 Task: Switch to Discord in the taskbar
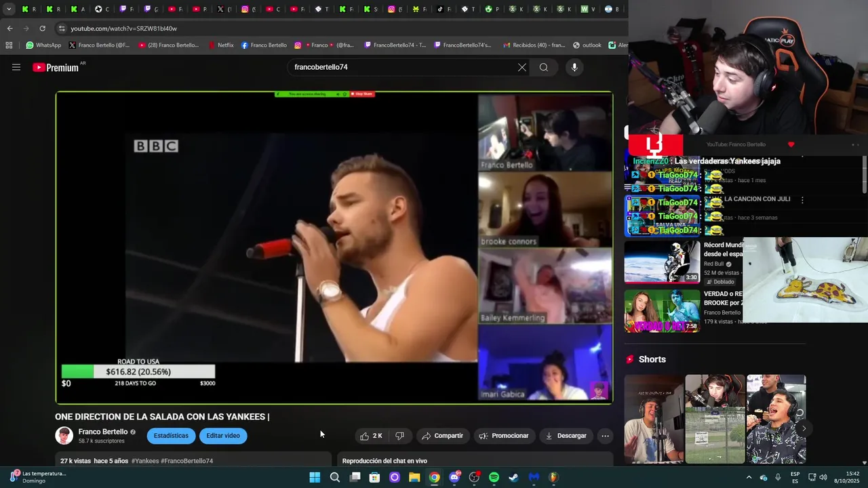[454, 477]
